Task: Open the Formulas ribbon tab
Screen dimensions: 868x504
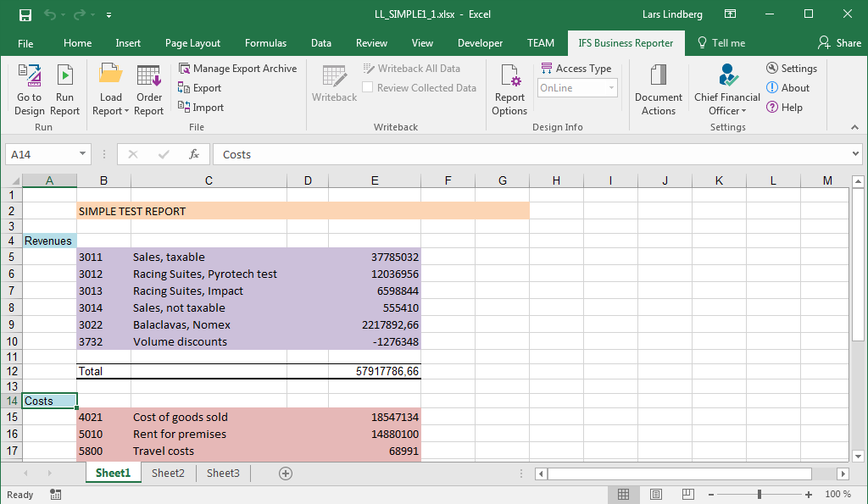Action: (265, 43)
